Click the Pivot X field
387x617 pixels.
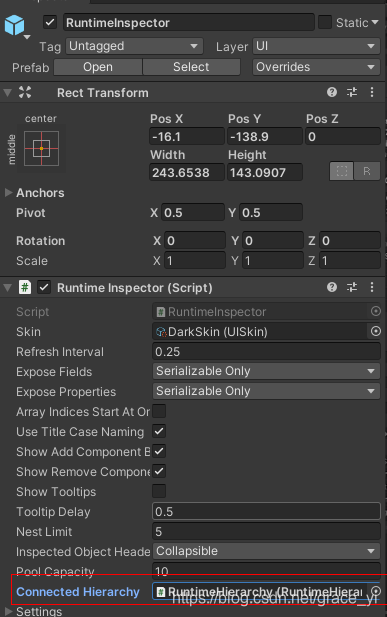[x=193, y=212]
